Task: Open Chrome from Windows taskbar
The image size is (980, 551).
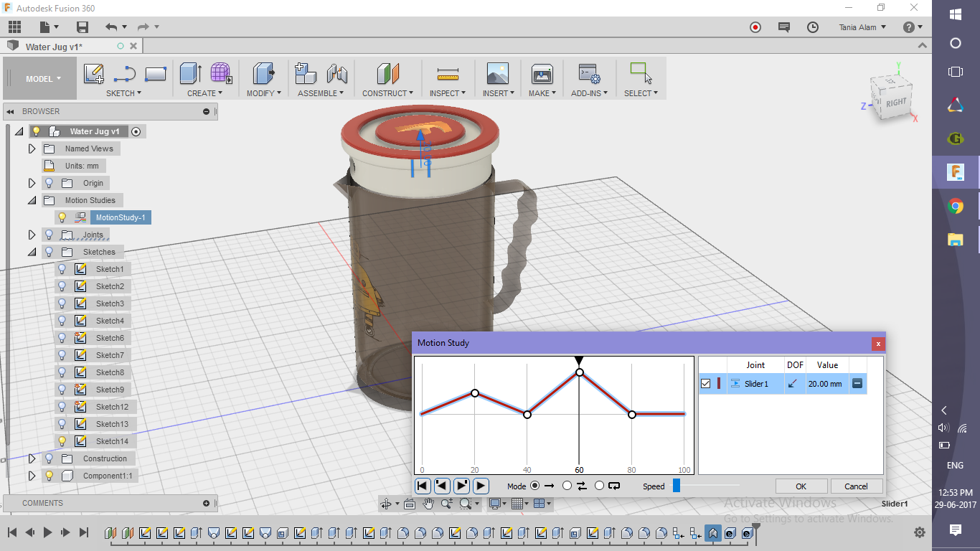Action: click(x=956, y=207)
